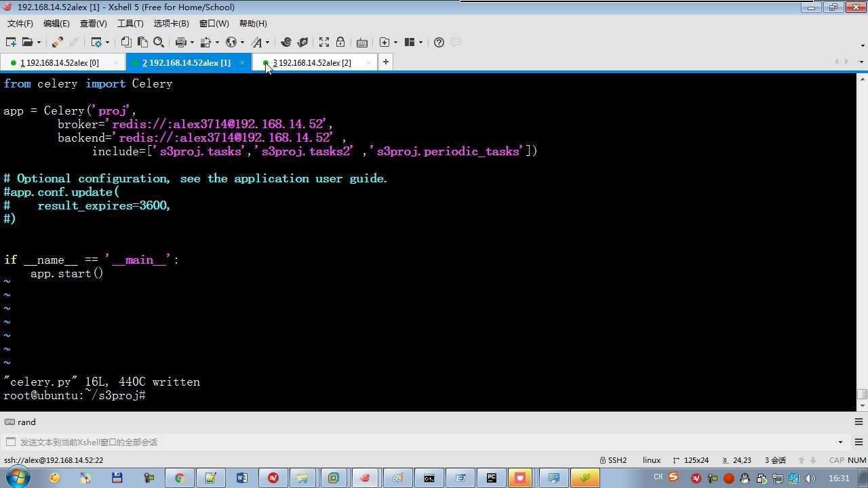This screenshot has width=868, height=488.
Task: Add a new tab with plus button
Action: click(385, 62)
